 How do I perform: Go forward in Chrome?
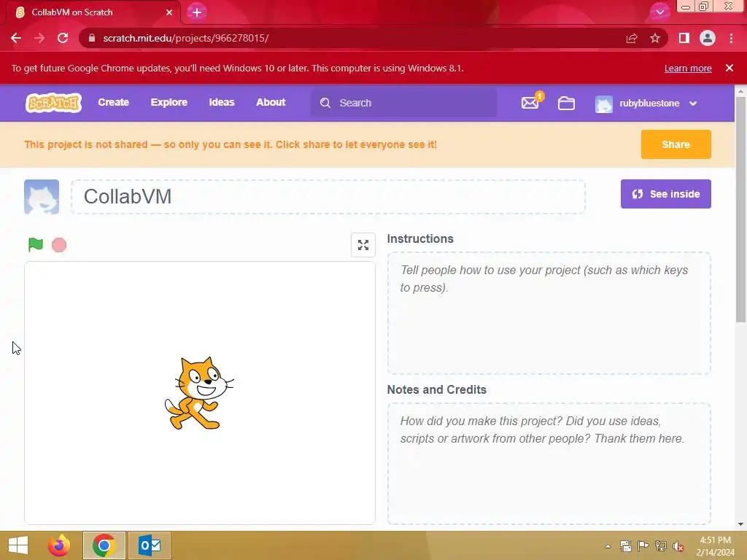pyautogui.click(x=39, y=38)
